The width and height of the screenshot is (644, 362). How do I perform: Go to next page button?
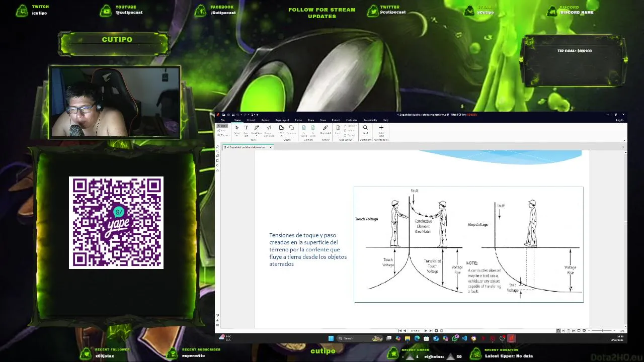tap(426, 330)
